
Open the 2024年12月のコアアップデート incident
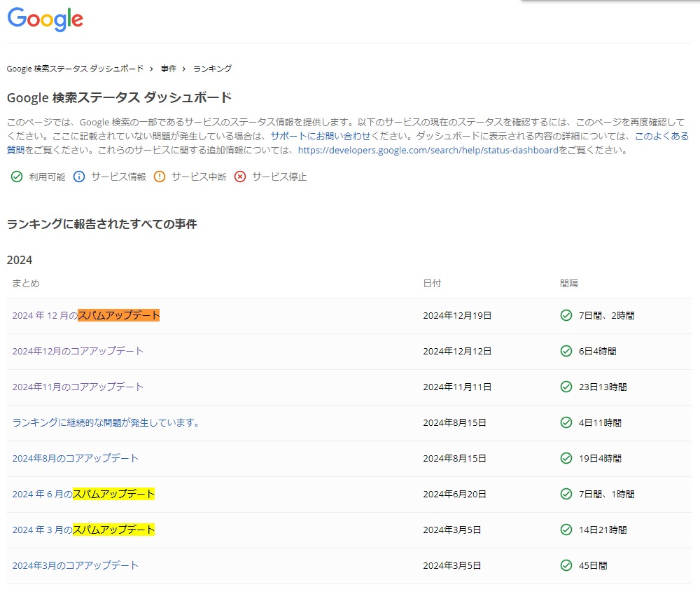tap(78, 351)
